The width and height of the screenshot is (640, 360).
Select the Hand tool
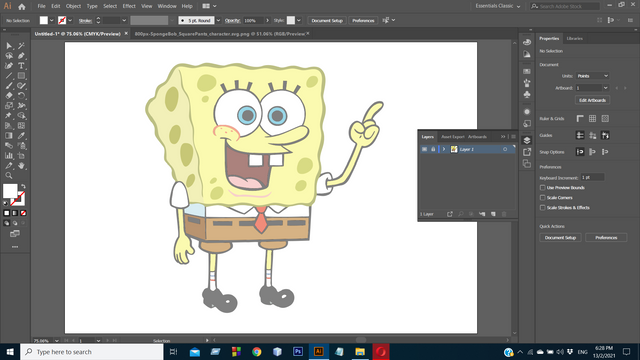coord(21,165)
